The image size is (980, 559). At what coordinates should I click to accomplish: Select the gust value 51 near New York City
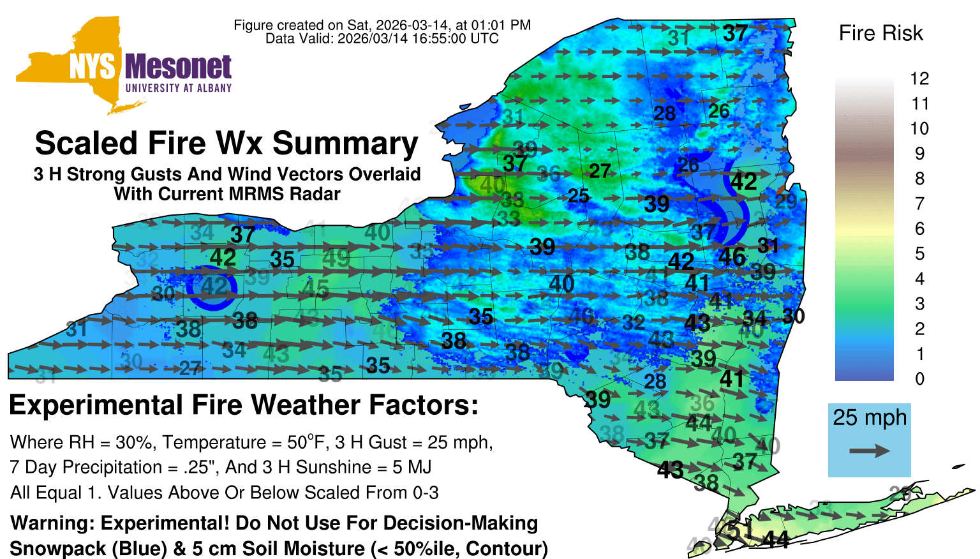740,531
